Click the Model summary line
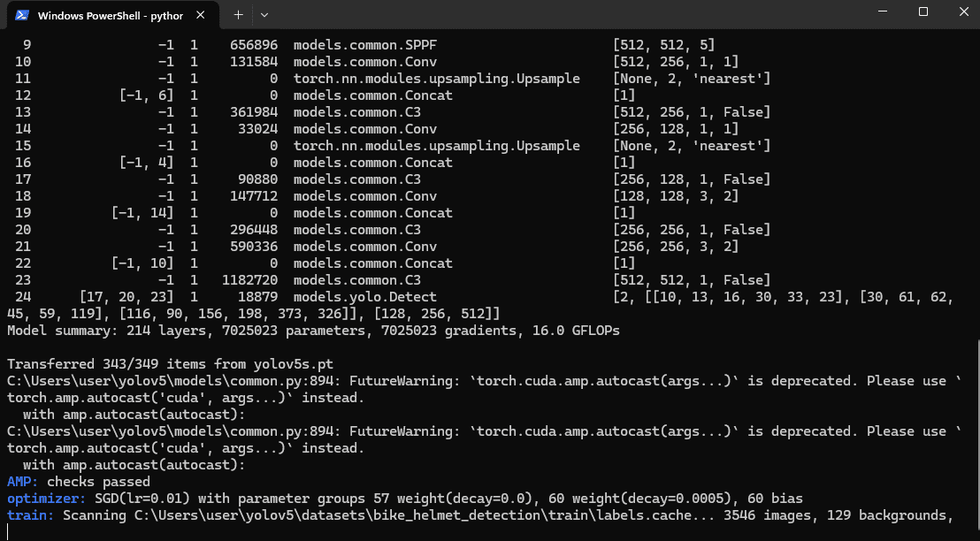This screenshot has width=980, height=541. click(313, 331)
